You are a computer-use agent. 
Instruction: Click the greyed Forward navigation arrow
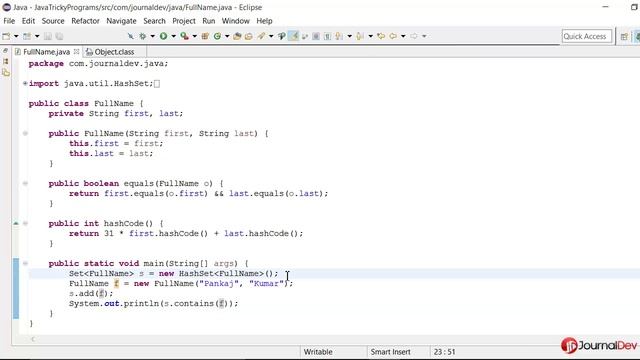[414, 36]
